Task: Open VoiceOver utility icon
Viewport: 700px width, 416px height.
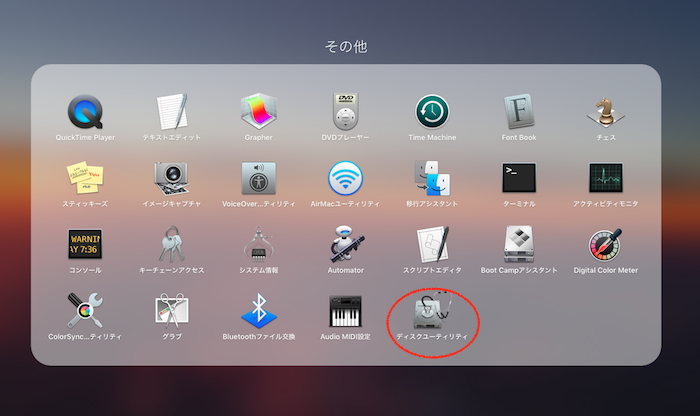Action: (258, 178)
